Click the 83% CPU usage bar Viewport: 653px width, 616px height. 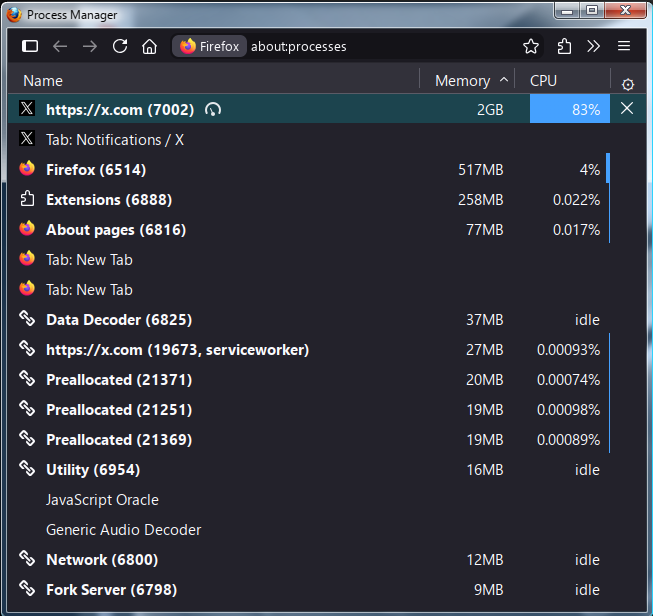(x=569, y=109)
